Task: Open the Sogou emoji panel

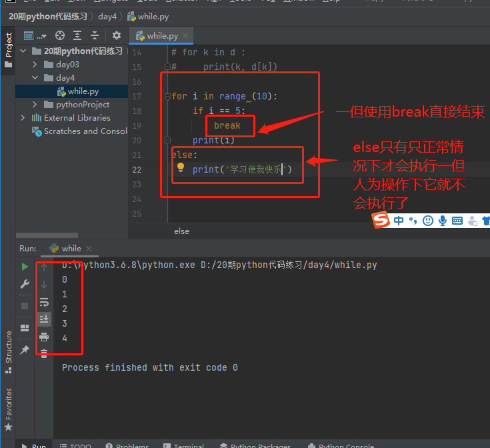Action: coord(428,221)
